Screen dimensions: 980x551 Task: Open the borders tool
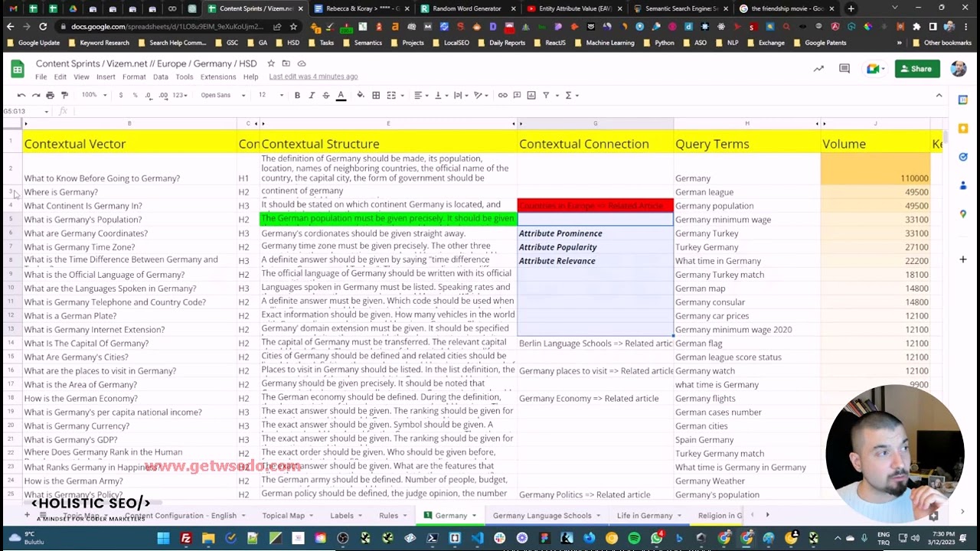tap(376, 95)
